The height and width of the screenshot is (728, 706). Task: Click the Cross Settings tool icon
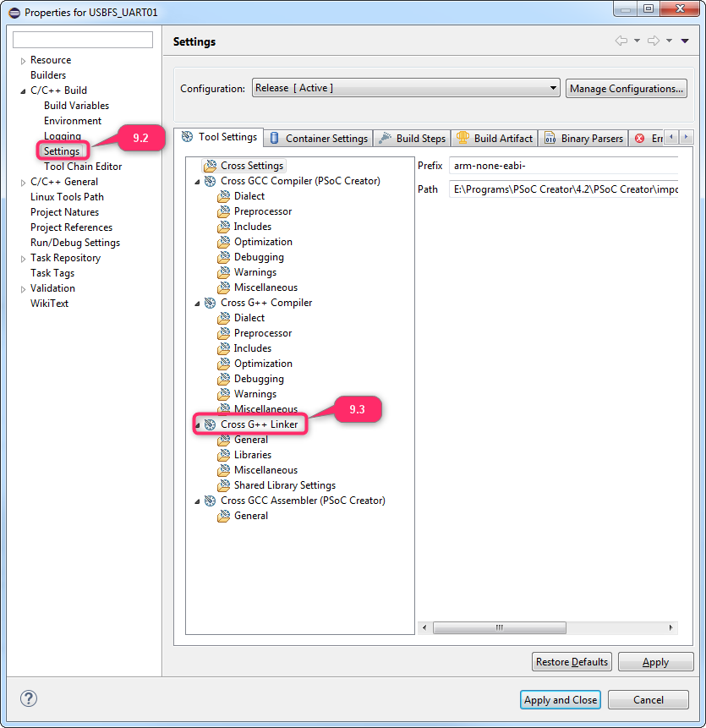(x=211, y=165)
